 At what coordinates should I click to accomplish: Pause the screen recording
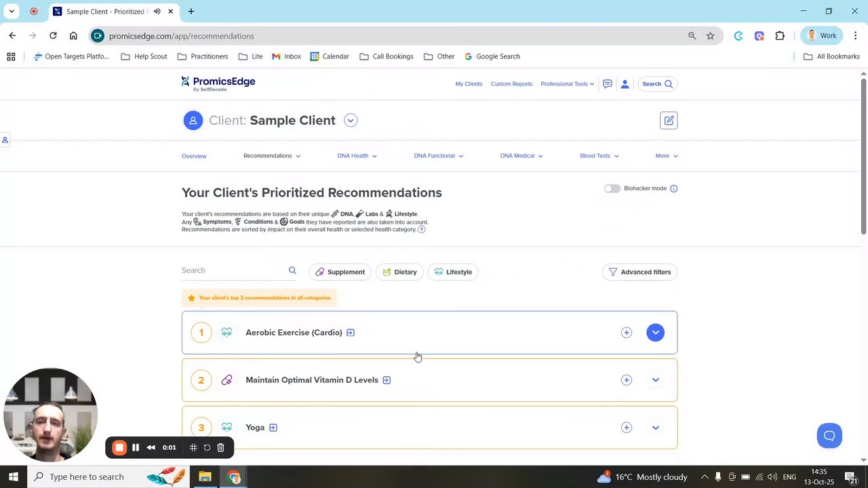tap(136, 447)
